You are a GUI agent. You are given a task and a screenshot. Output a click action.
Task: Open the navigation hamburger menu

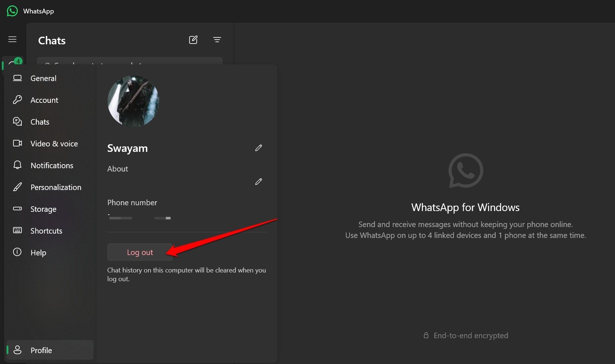(12, 39)
